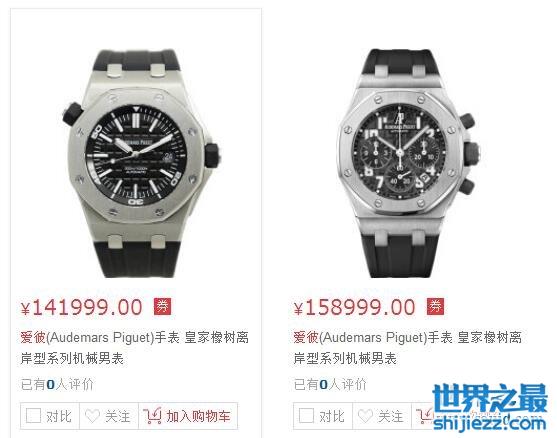The image size is (557, 438).
Task: Follow the left watch with the heart 关注 icon
Action: pyautogui.click(x=92, y=416)
